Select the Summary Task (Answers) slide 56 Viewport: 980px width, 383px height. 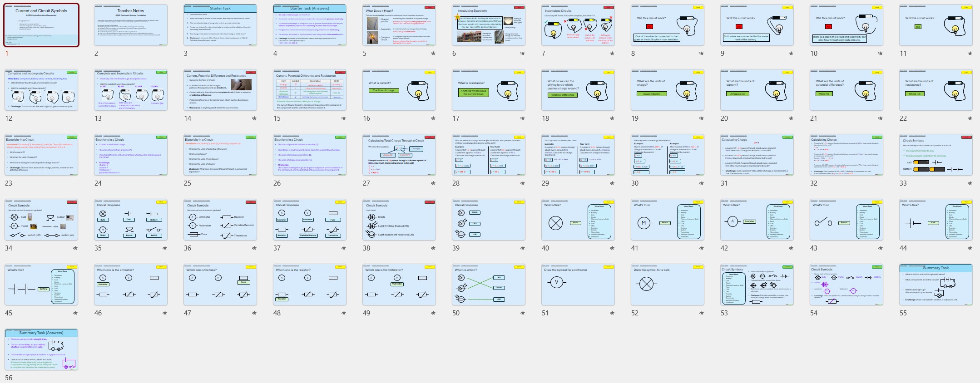tap(41, 349)
